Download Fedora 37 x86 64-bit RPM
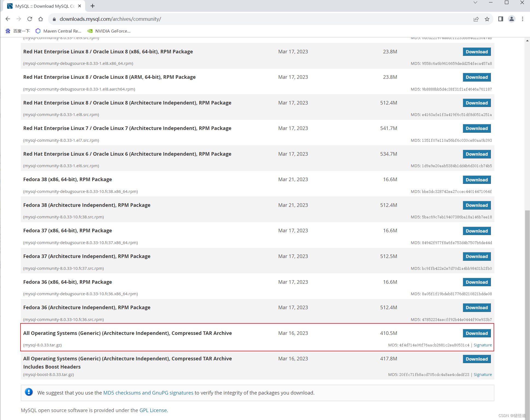530x420 pixels. pyautogui.click(x=477, y=231)
